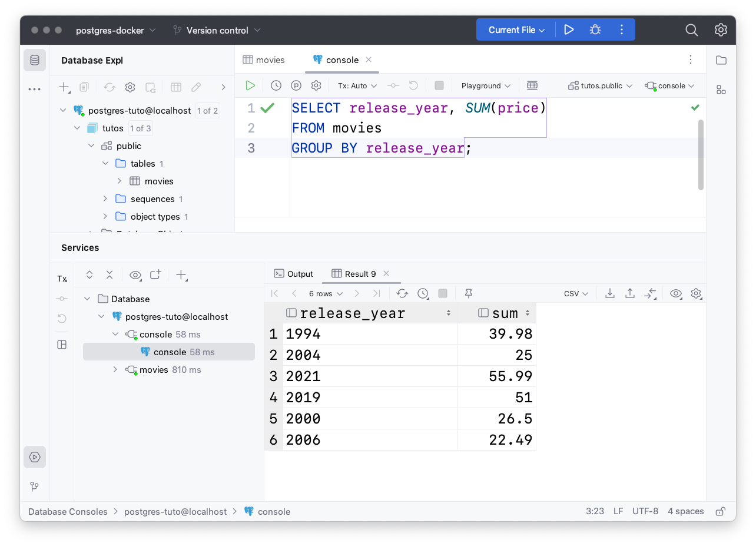The width and height of the screenshot is (756, 546).
Task: Toggle the in-editor results table icon
Action: coord(532,85)
